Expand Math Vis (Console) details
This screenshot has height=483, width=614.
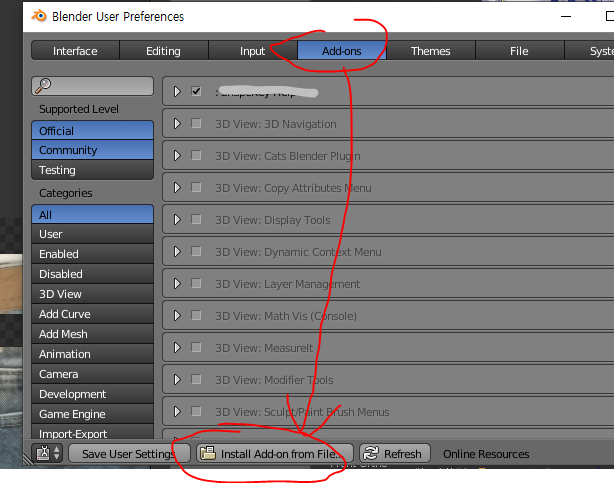pyautogui.click(x=177, y=315)
